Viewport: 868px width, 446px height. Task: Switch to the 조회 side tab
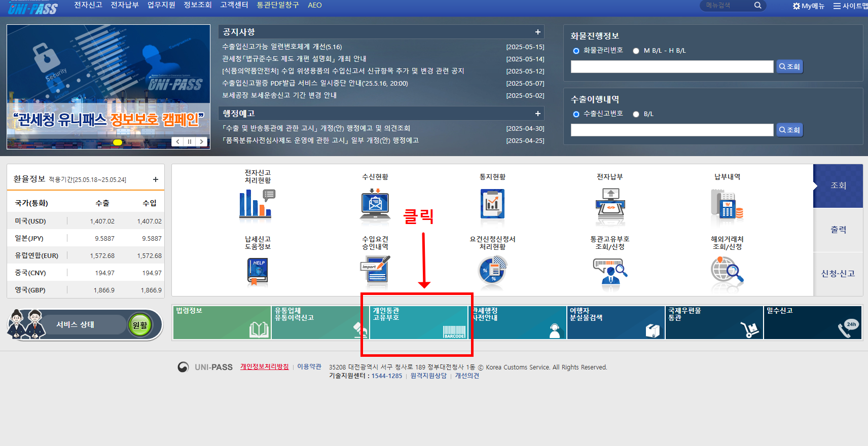point(838,185)
